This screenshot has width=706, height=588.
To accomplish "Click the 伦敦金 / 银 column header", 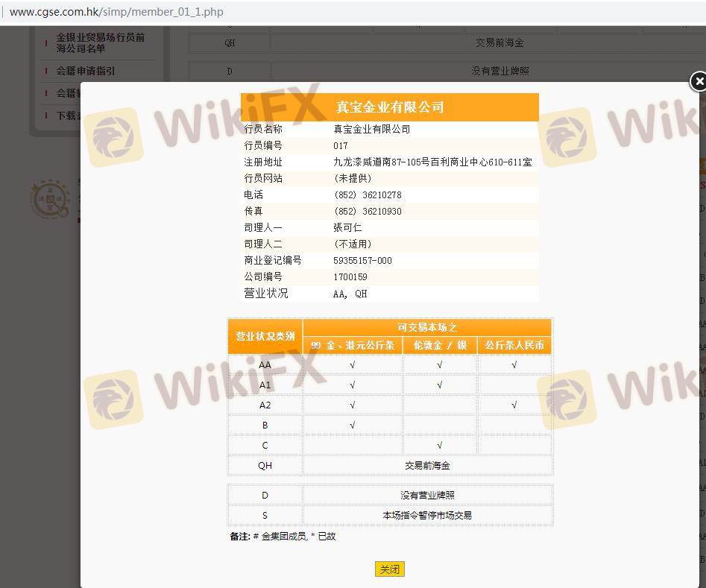I will pyautogui.click(x=440, y=345).
